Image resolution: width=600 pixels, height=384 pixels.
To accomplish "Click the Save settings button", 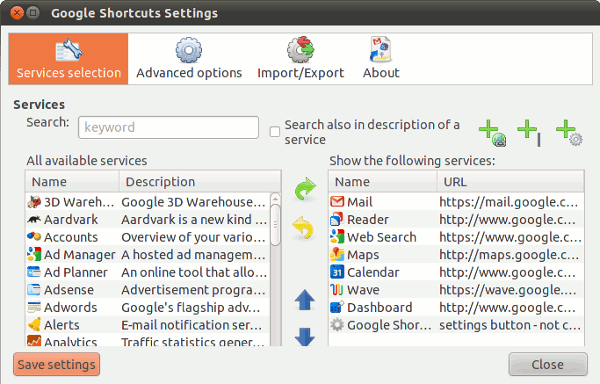I will click(57, 364).
